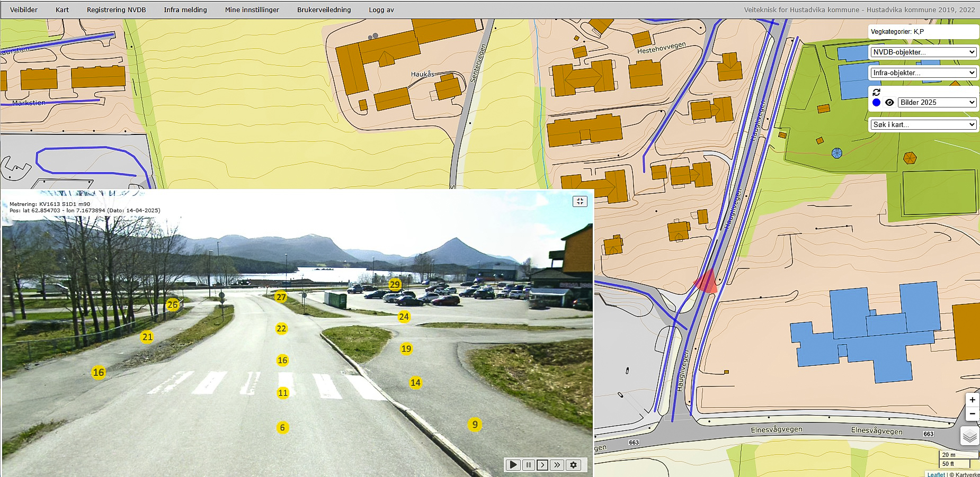This screenshot has width=980, height=477.
Task: Click the refresh arrows icon
Action: (x=876, y=92)
